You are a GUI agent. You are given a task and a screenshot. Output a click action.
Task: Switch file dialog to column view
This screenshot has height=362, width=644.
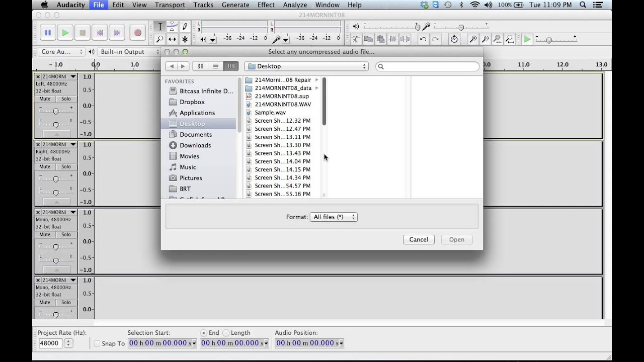(x=231, y=66)
